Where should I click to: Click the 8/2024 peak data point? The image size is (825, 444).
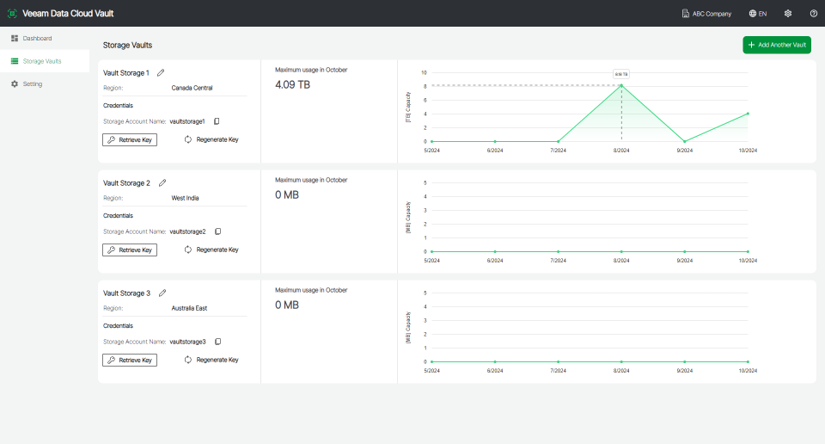[621, 86]
